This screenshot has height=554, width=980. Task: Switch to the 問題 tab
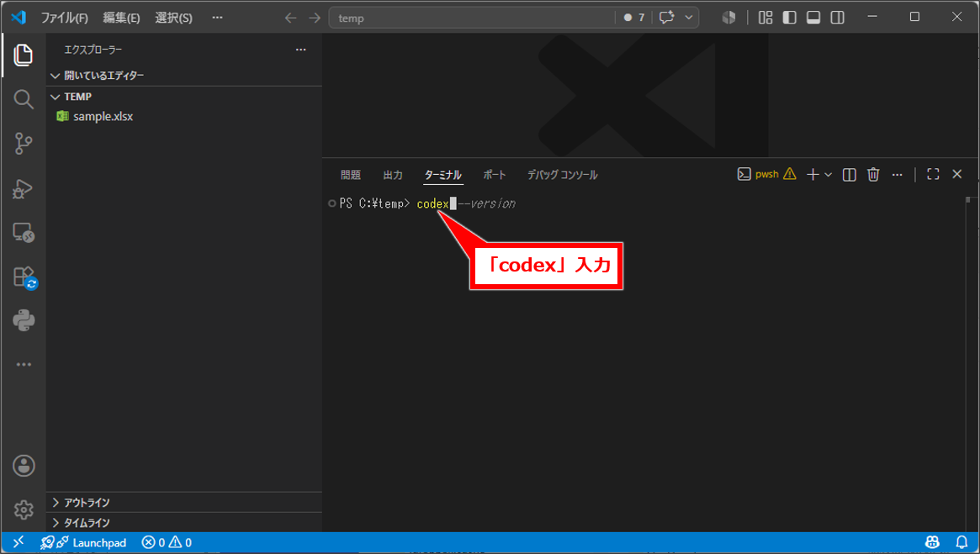[x=351, y=175]
